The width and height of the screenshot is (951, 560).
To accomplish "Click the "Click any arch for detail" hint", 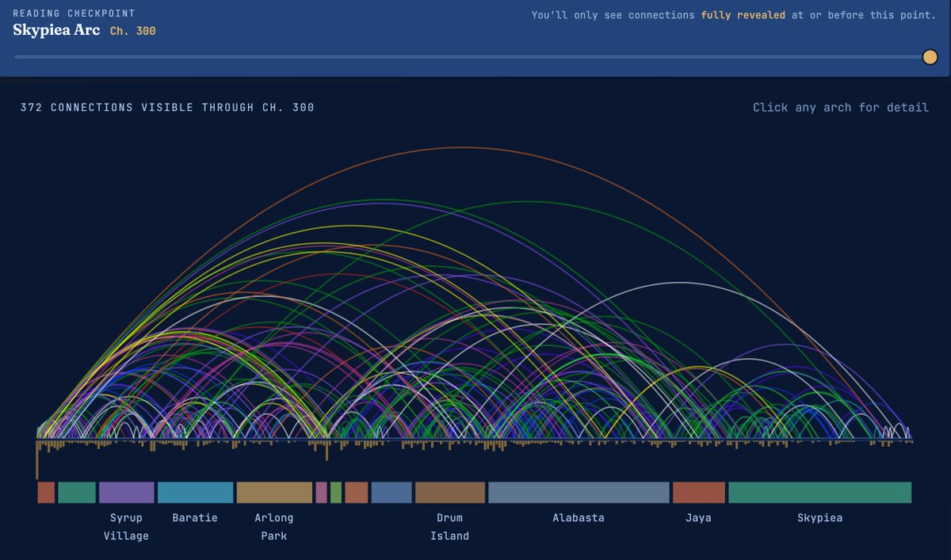I will tap(841, 108).
